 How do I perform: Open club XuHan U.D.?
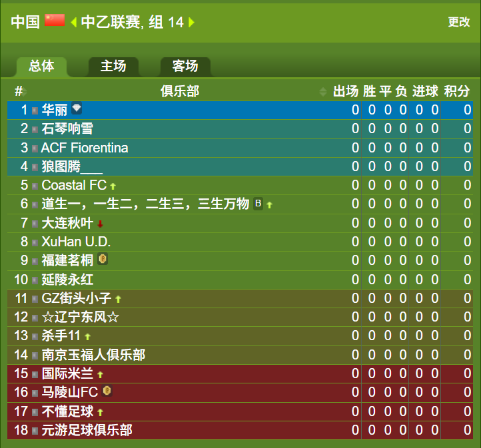[76, 242]
